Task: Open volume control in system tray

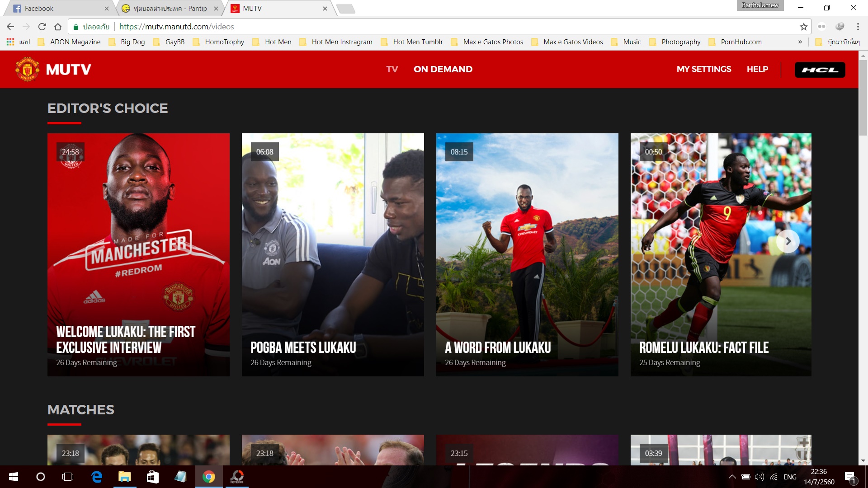Action: (x=759, y=477)
